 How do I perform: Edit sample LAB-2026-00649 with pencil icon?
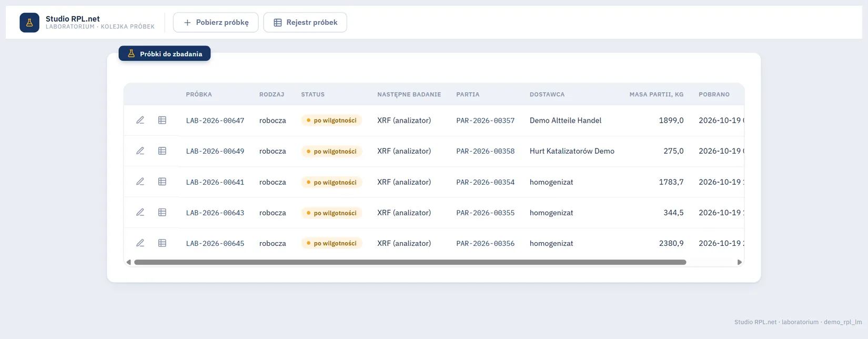click(x=140, y=151)
